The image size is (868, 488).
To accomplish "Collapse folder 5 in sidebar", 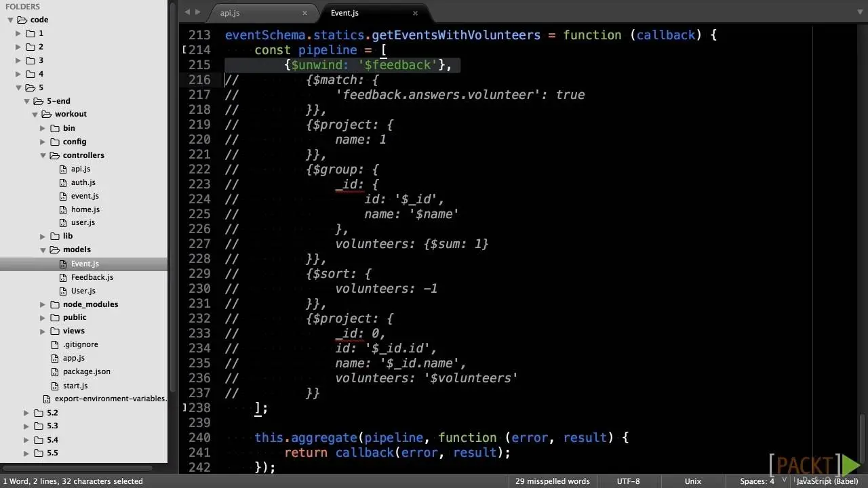I will [x=18, y=87].
